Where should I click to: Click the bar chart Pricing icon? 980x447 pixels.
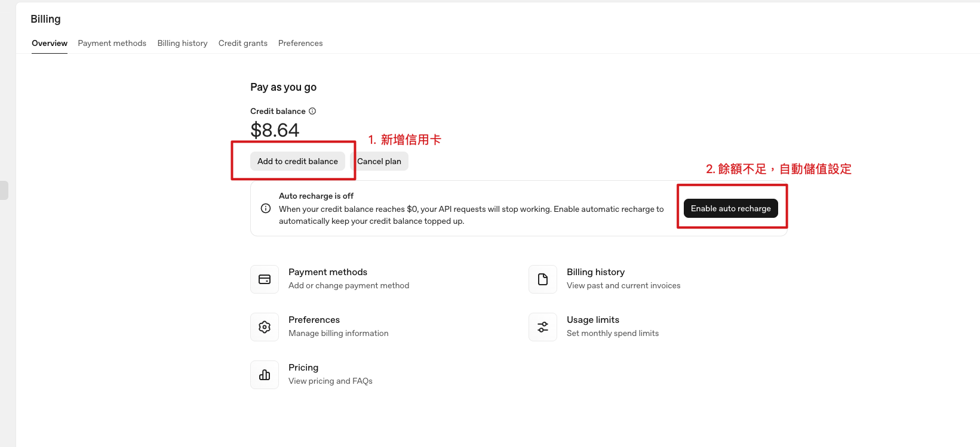click(x=265, y=375)
